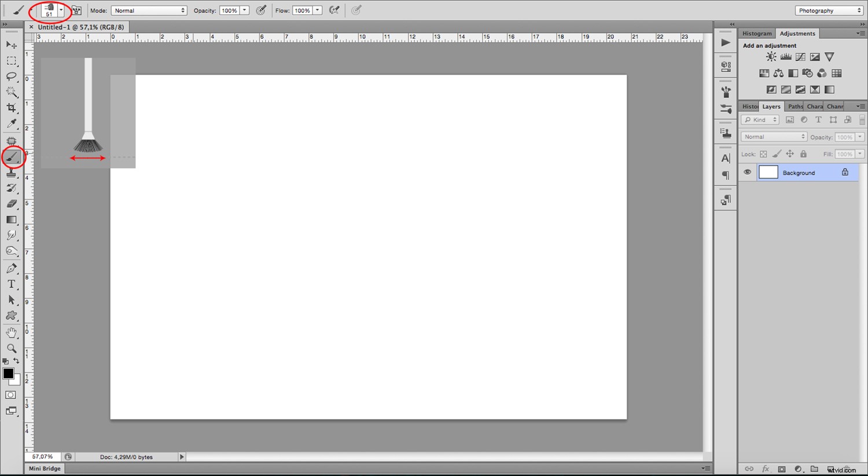Select the Horizontal Type tool
Viewport: 868px width, 476px height.
(x=12, y=284)
